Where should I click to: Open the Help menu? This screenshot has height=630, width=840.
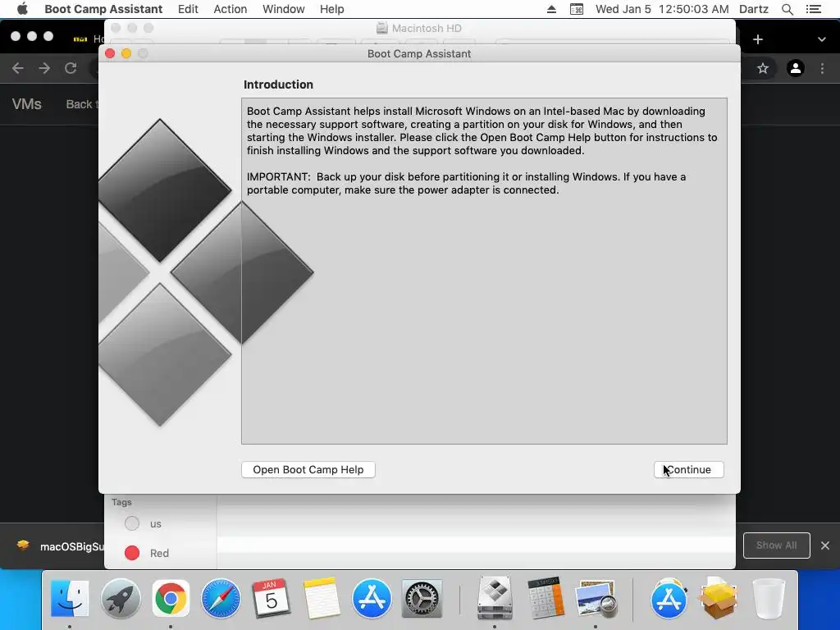coord(331,9)
